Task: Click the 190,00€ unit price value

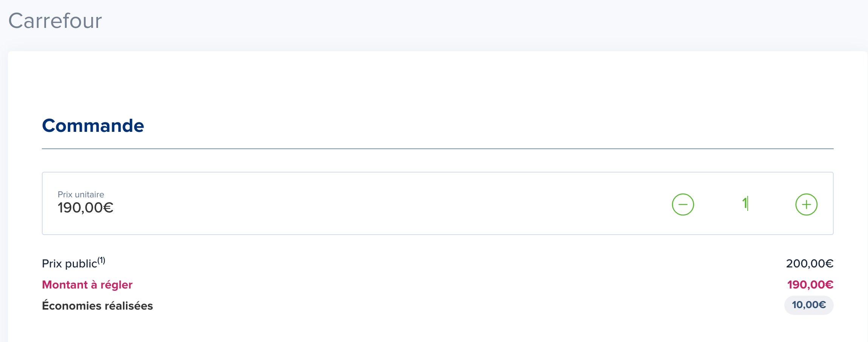Action: tap(85, 208)
